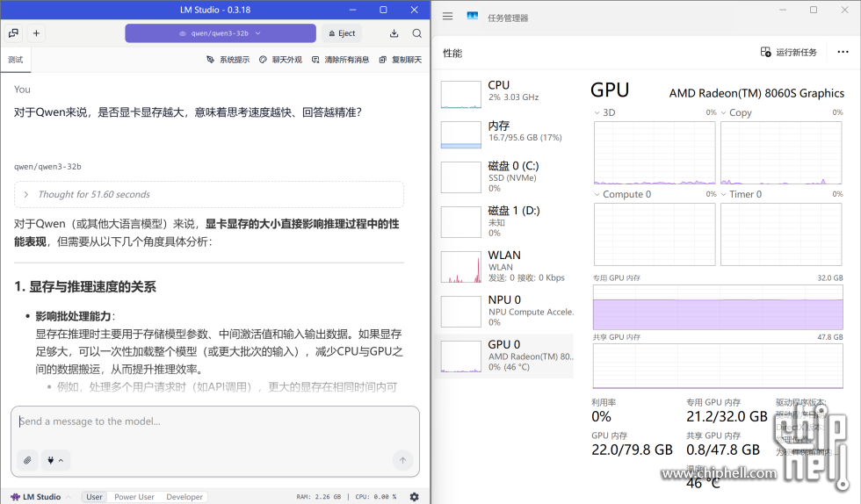
Task: Click the 3D engine utilization graph
Action: 655,153
